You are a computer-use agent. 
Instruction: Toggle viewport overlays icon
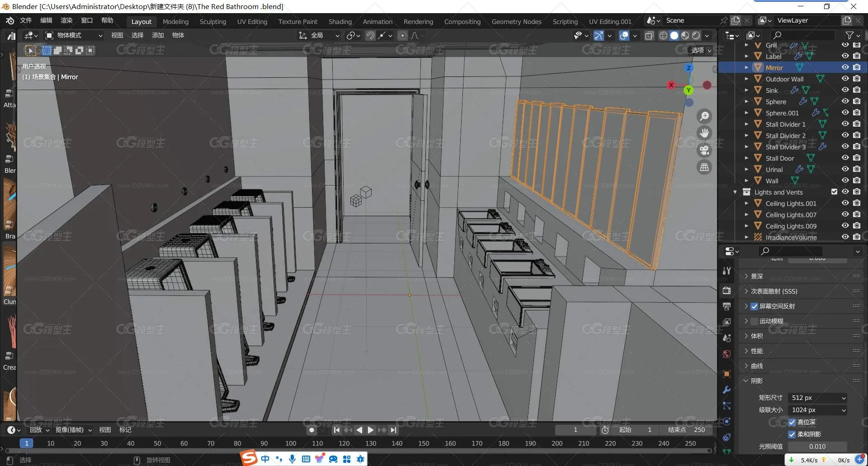point(624,35)
